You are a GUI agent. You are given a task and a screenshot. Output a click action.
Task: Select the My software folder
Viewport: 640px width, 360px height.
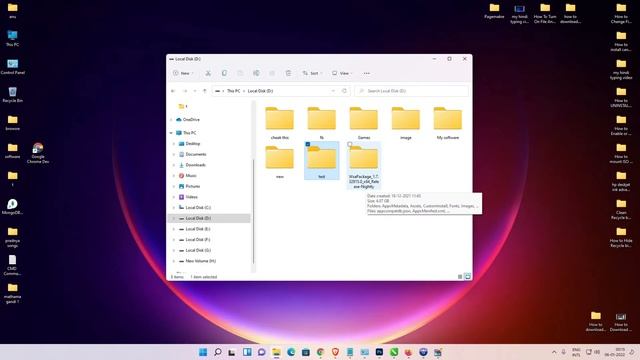point(448,123)
